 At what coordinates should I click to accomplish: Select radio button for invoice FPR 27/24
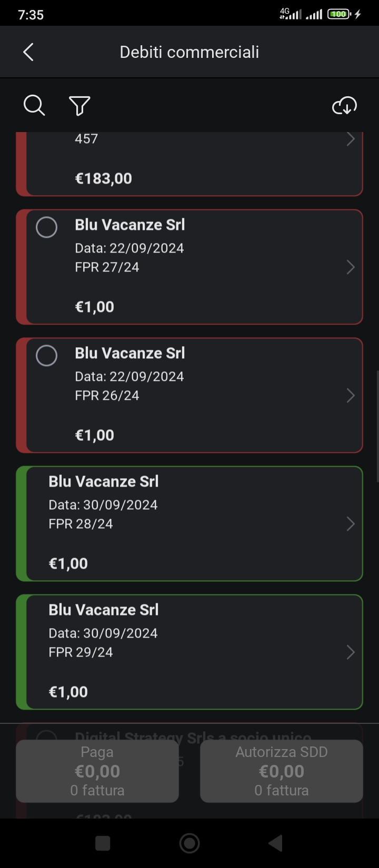(x=46, y=227)
